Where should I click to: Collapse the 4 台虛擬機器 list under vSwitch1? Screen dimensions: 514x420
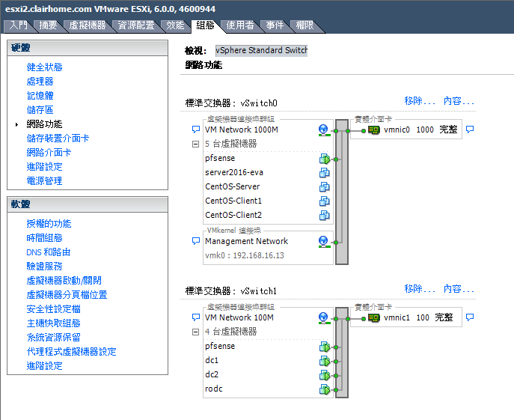coord(195,332)
